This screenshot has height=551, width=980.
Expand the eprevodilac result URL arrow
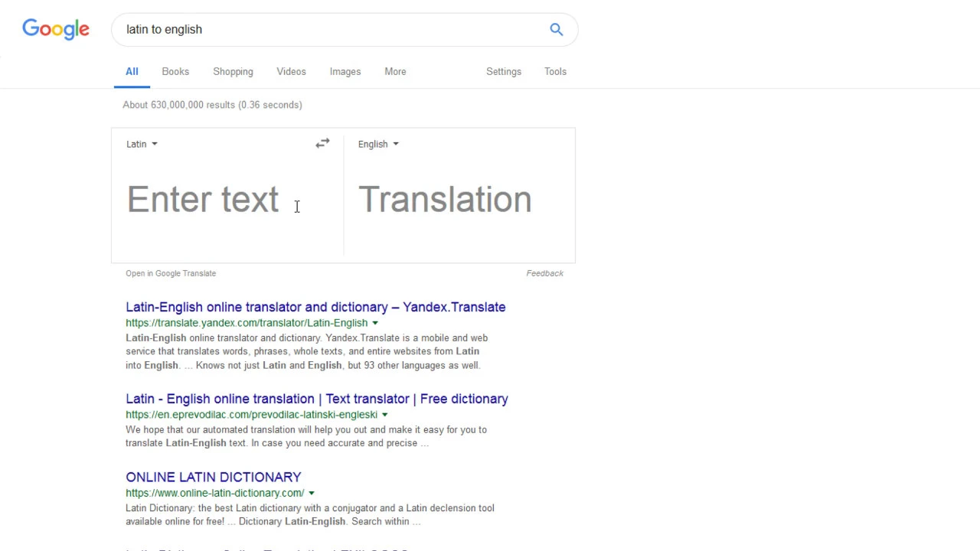point(384,415)
